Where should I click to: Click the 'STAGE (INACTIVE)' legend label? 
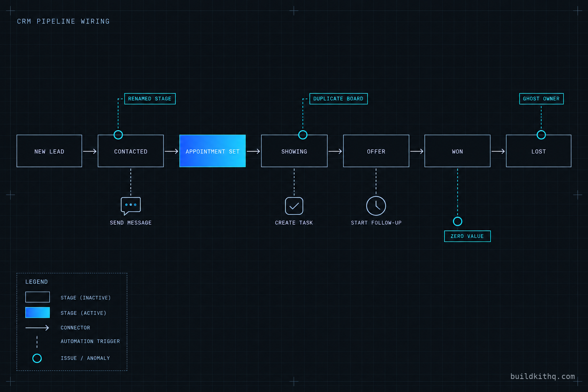point(86,298)
